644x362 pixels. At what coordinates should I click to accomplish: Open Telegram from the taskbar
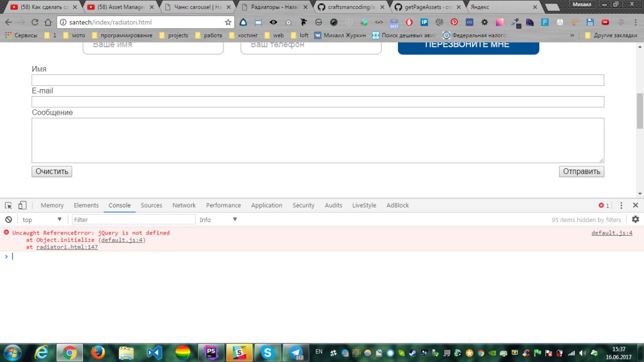coord(295,352)
